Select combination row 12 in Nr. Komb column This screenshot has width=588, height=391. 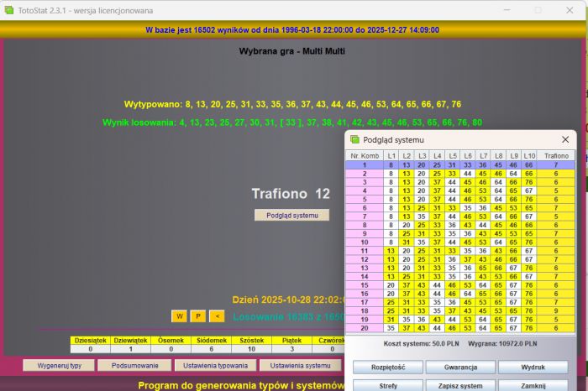(x=365, y=259)
